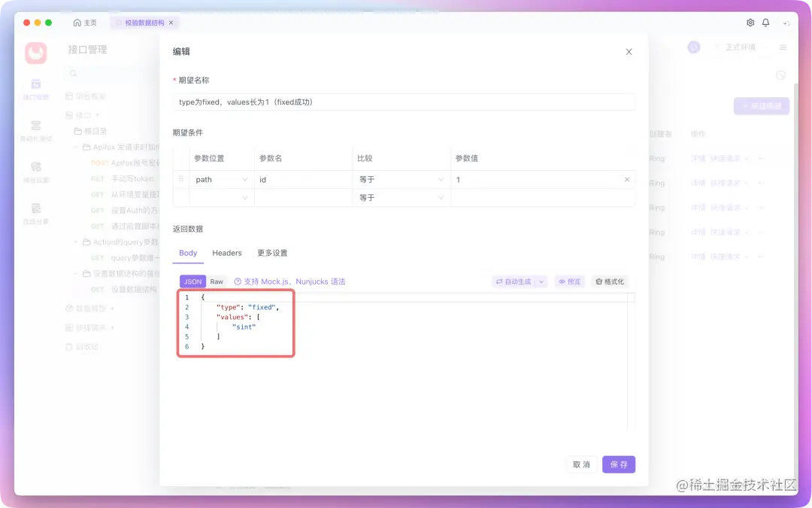Viewport: 812px width, 508px height.
Task: Open the notification bell icon
Action: click(765, 23)
